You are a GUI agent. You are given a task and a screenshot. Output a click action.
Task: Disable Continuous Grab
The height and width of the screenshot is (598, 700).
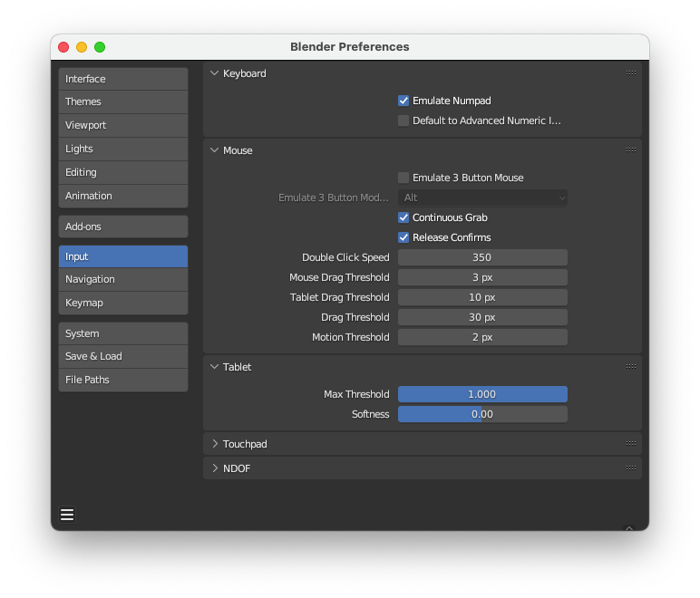click(x=403, y=217)
